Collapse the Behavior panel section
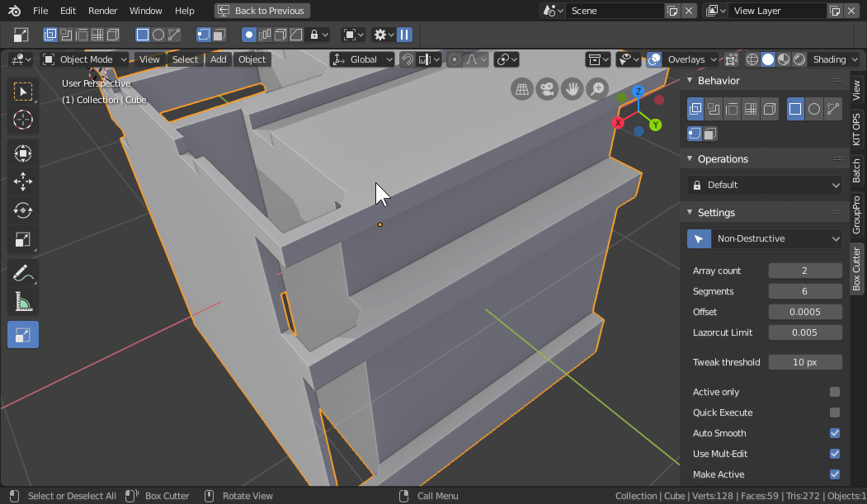Screen dimensions: 867x504 pyautogui.click(x=719, y=80)
